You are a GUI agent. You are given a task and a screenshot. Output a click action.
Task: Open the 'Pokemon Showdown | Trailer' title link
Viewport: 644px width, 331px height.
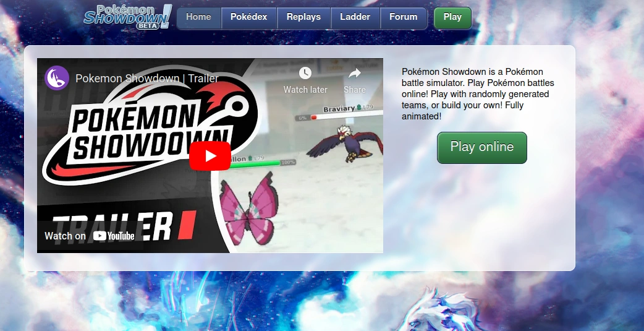click(x=146, y=79)
